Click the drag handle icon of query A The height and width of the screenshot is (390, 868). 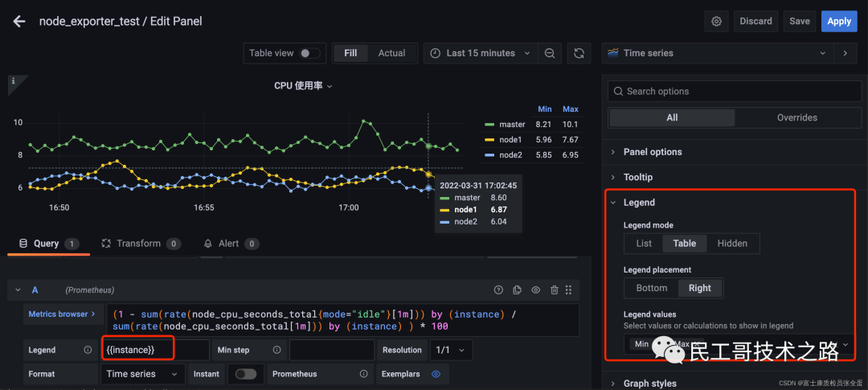click(568, 289)
